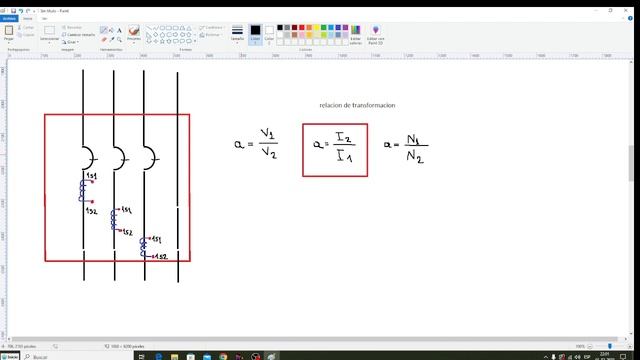
Task: Click the zoom in plus button
Action: (630, 346)
